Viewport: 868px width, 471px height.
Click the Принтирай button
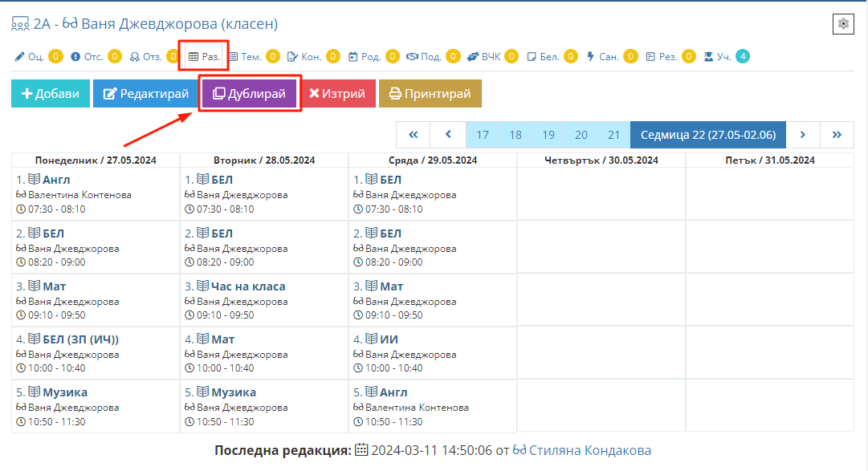pyautogui.click(x=430, y=94)
